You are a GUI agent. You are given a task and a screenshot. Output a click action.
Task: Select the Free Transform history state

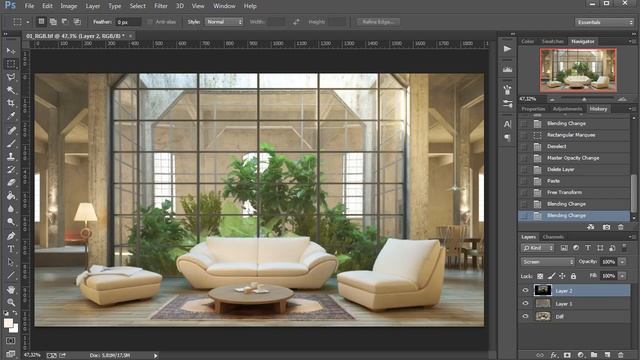click(x=574, y=192)
